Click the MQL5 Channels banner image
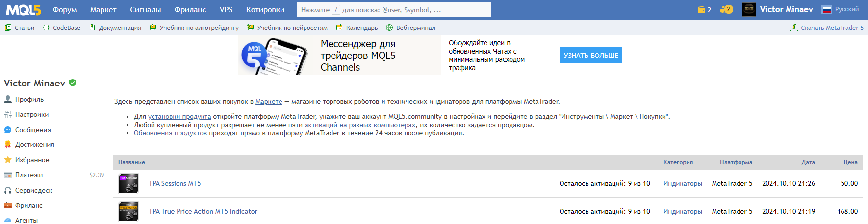The image size is (868, 224). tap(339, 55)
